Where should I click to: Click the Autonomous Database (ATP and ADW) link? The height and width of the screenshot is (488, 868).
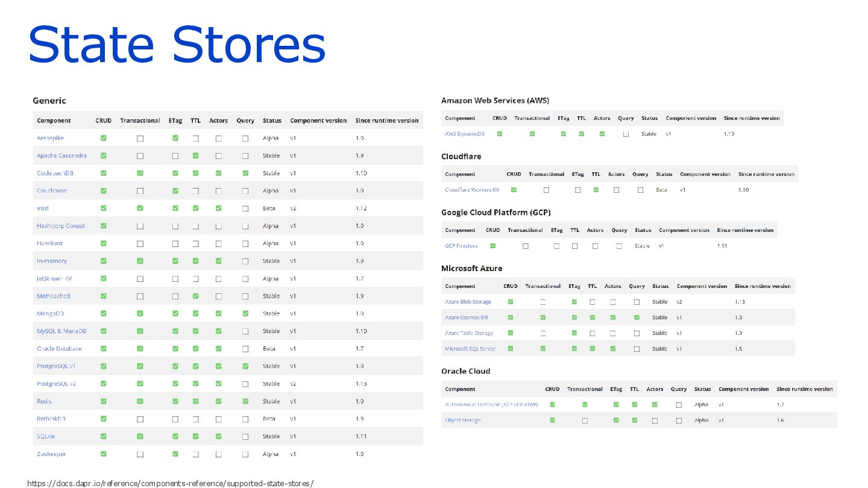click(491, 405)
